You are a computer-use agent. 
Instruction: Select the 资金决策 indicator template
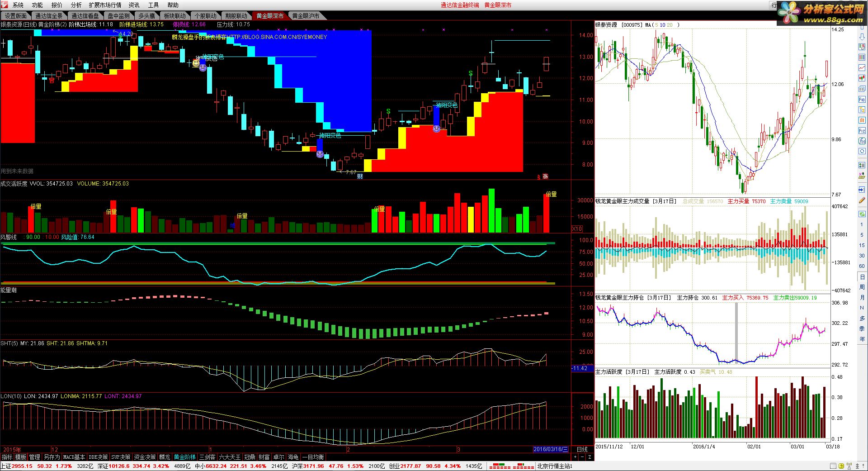(145, 457)
